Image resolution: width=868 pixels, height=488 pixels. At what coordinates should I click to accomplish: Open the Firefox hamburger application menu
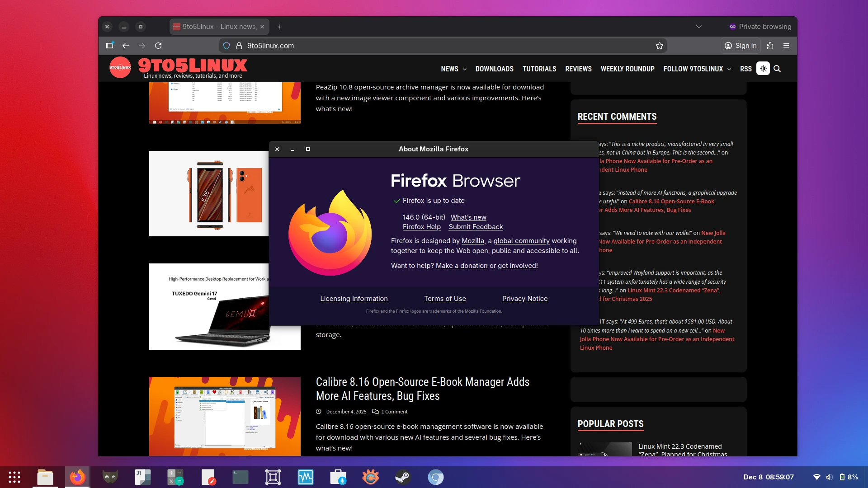pos(786,46)
